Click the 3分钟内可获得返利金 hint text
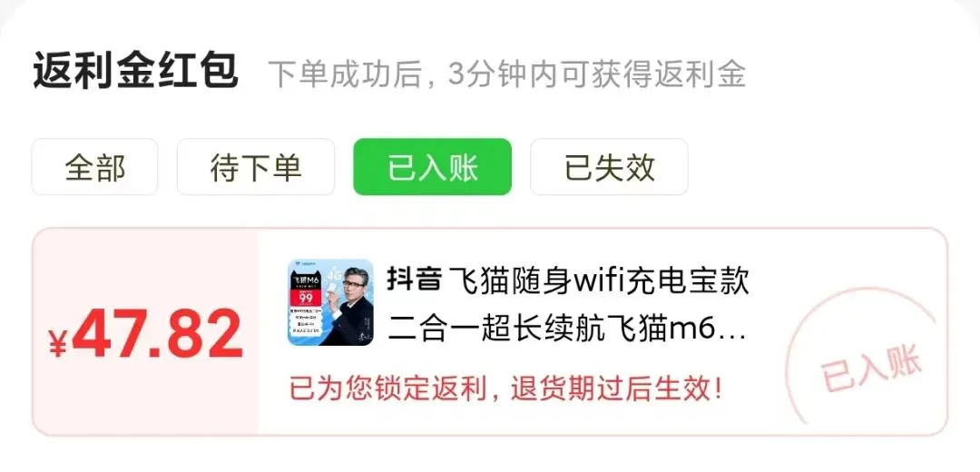Image resolution: width=980 pixels, height=472 pixels. (597, 74)
